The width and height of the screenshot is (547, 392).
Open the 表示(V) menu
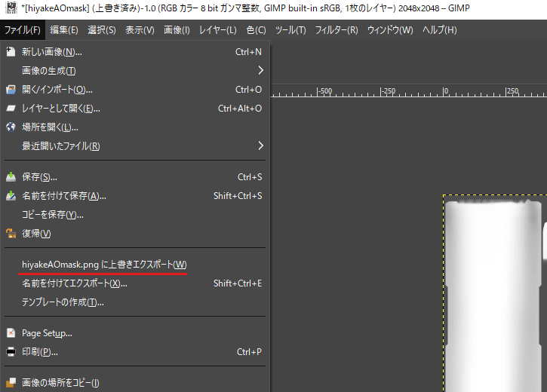tap(140, 30)
